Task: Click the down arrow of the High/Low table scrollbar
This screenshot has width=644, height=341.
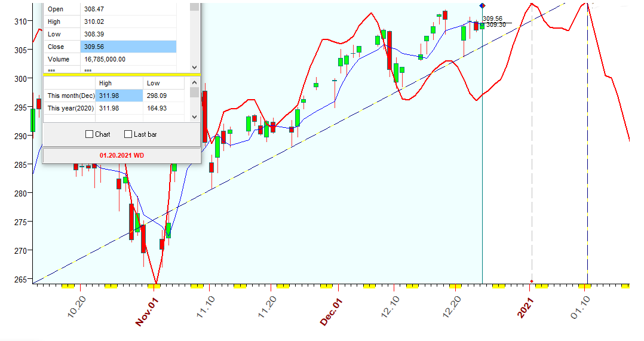Action: (194, 117)
